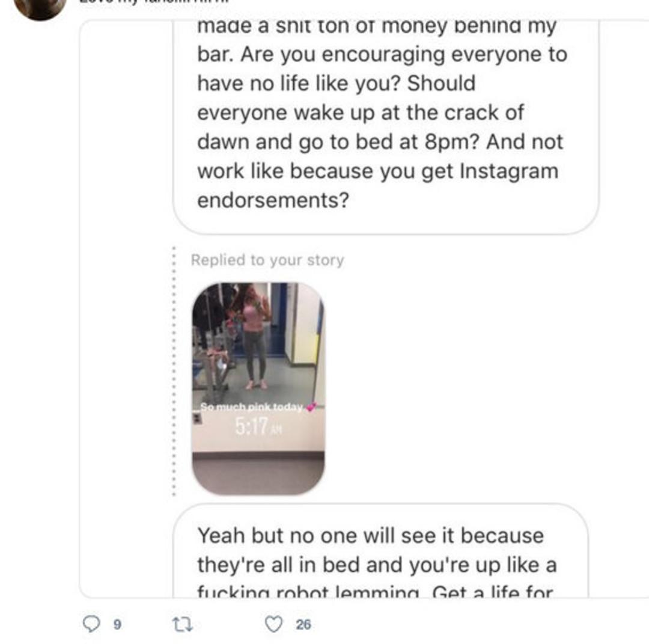Open the profile avatar at top left

point(40,6)
